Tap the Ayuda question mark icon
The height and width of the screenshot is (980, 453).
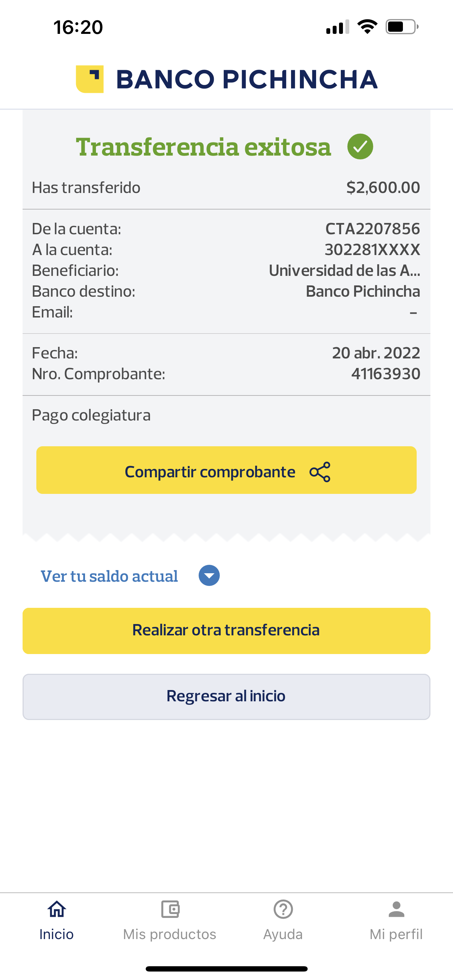(x=283, y=909)
